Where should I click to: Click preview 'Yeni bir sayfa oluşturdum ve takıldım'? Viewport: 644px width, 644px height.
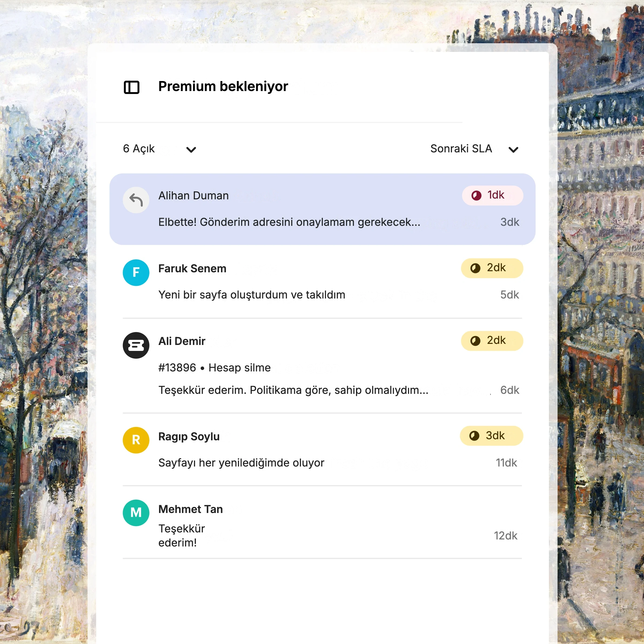(252, 295)
